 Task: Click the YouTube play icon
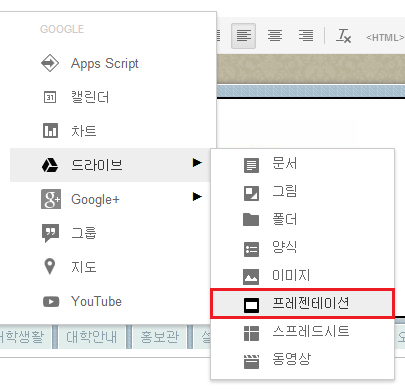tap(51, 302)
